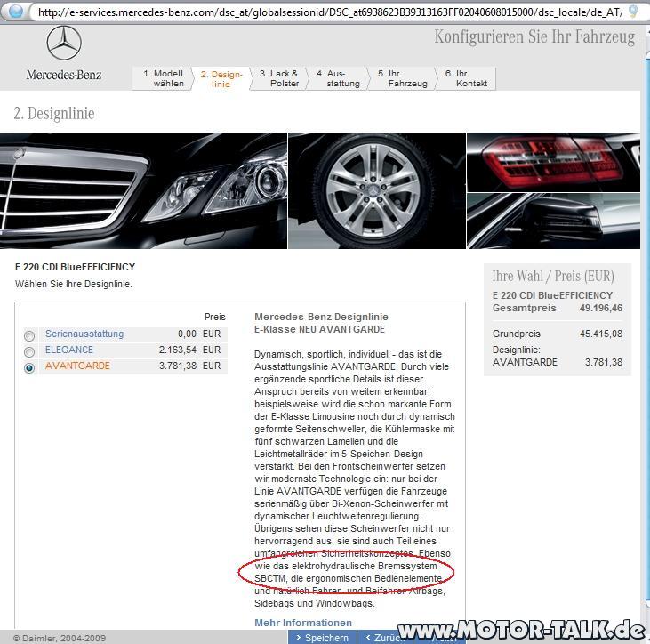Open the Mehr Informationen link
Viewport: 650px width, 644px height.
[303, 623]
